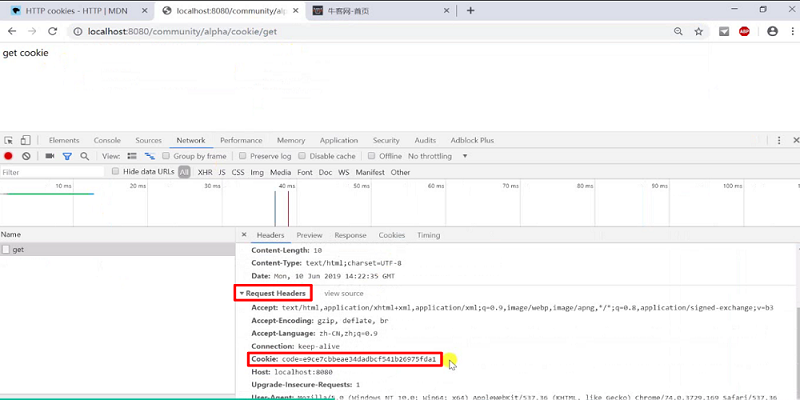Open the Security panel
This screenshot has height=400, width=800.
tap(386, 140)
